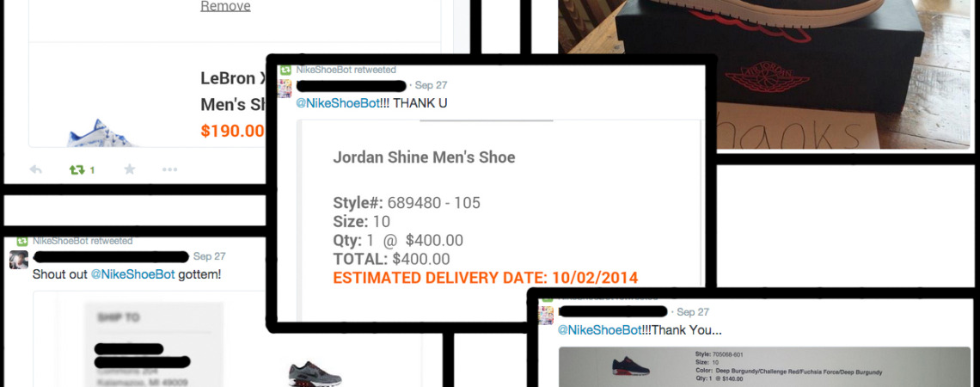Click the blue LeBron shoe thumbnail

[100, 133]
